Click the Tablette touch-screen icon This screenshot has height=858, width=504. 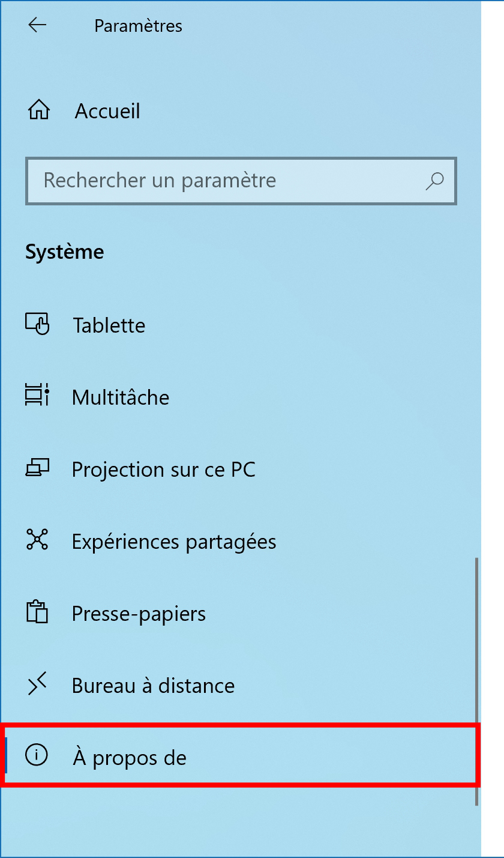(x=37, y=324)
